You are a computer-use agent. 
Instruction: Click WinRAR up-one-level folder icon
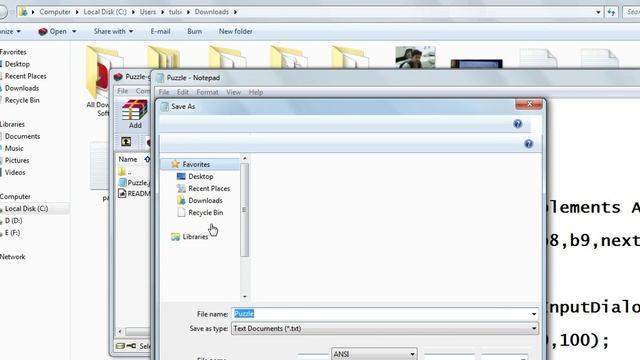pyautogui.click(x=126, y=142)
